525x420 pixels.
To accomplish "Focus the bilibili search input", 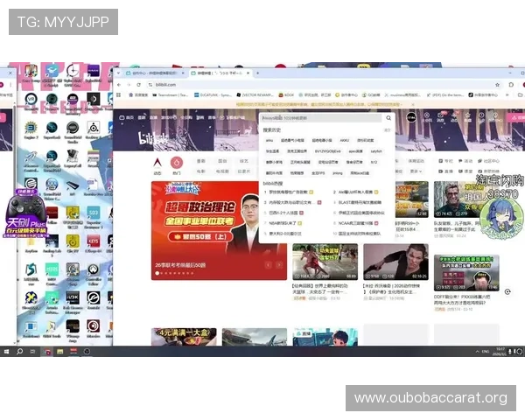I will click(321, 118).
